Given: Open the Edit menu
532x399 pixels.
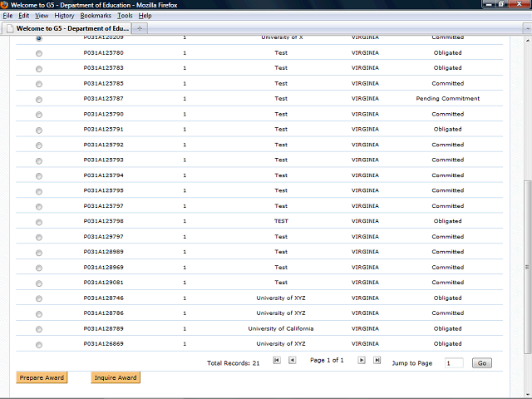Looking at the screenshot, I should pyautogui.click(x=23, y=16).
